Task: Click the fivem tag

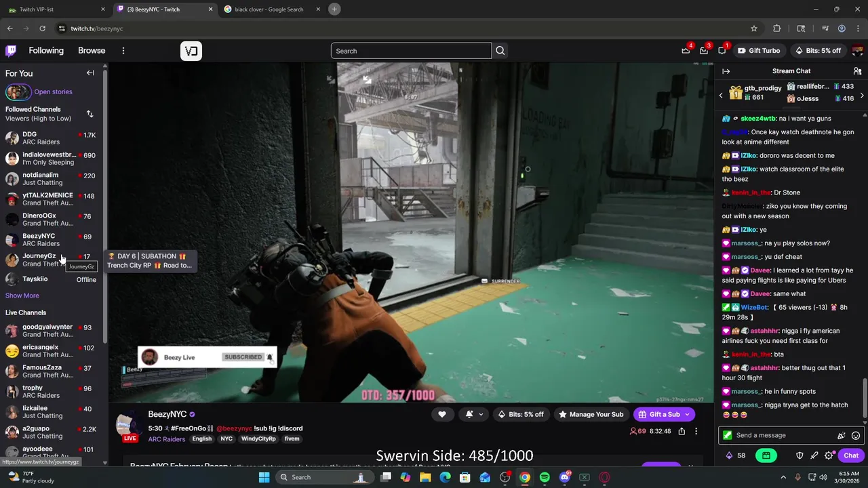Action: [x=292, y=439]
